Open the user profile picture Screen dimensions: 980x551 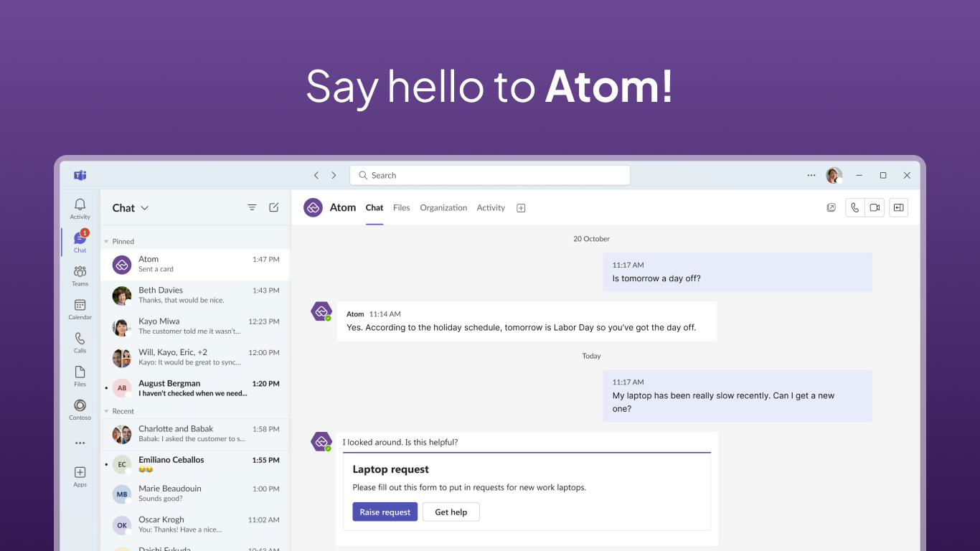coord(834,175)
